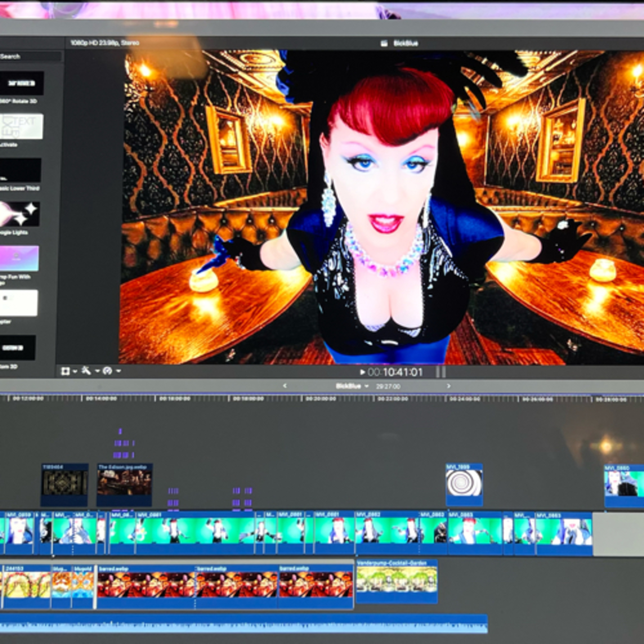Viewport: 644px width, 644px height.
Task: Expand the Transform tool dropdown arrow
Action: pos(75,371)
